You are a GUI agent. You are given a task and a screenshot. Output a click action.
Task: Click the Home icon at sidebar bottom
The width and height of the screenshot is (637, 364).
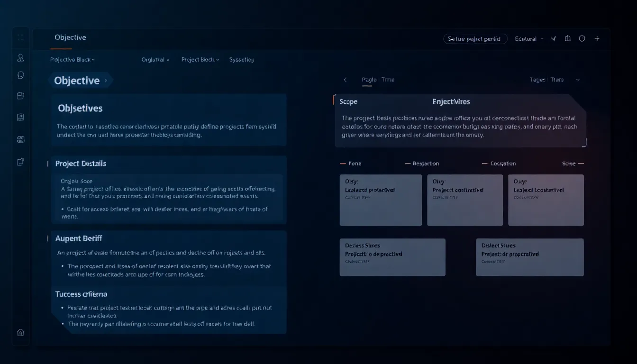pyautogui.click(x=20, y=333)
